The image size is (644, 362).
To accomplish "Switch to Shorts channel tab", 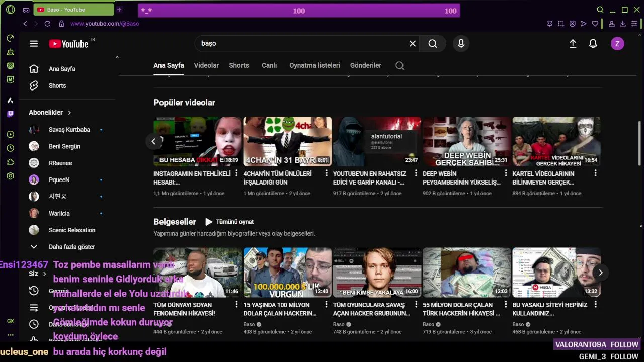I will (x=239, y=65).
